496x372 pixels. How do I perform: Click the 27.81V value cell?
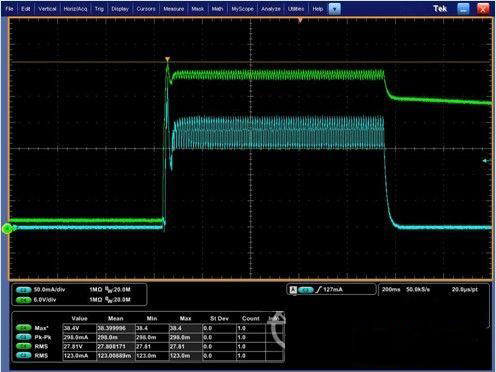(79, 347)
